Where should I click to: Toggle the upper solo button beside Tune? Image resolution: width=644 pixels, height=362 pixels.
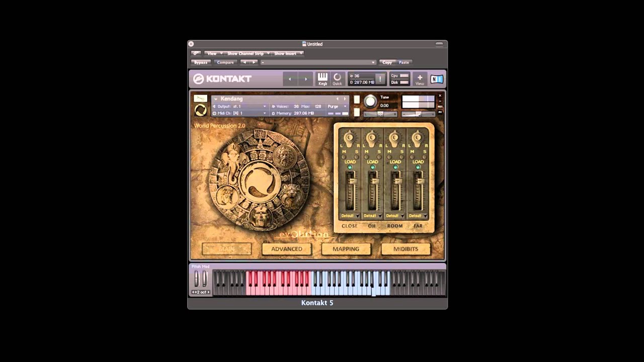coord(357,100)
